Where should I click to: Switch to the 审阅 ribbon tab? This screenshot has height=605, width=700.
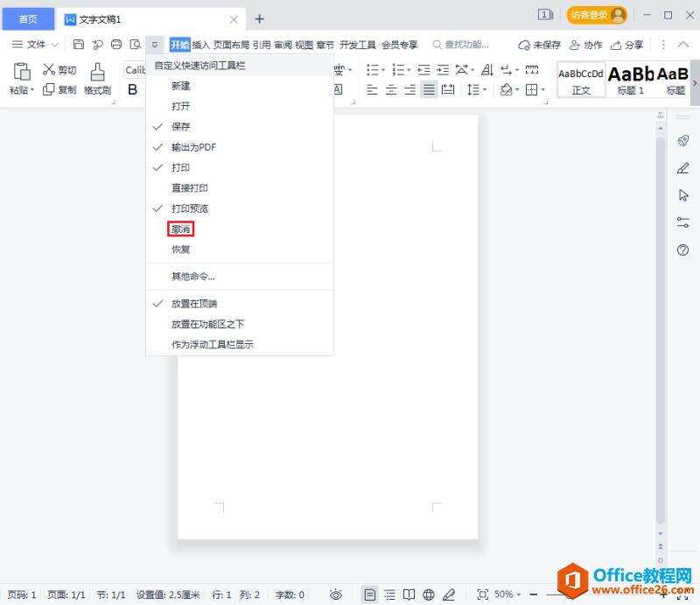coord(283,45)
